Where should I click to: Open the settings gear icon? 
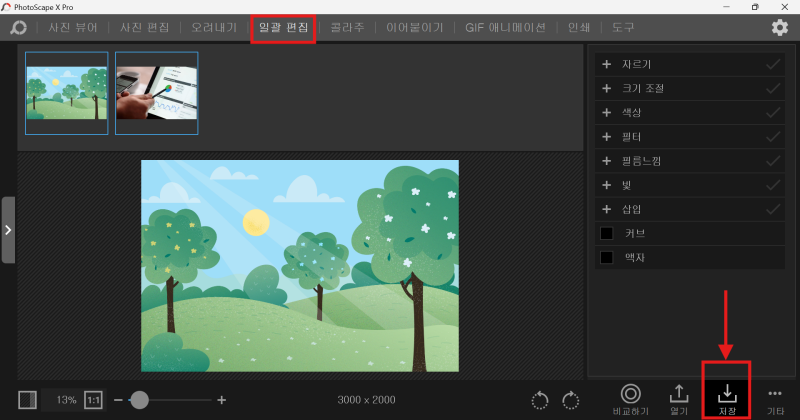tap(780, 28)
